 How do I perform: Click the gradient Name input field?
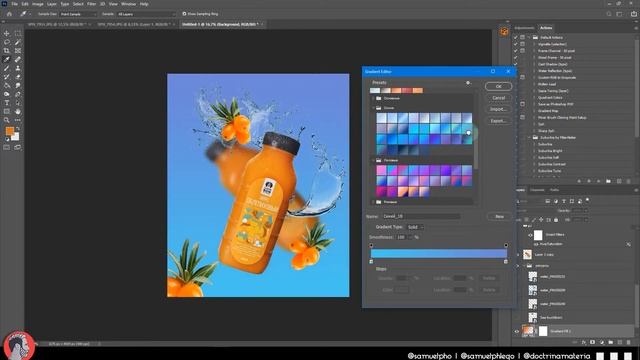421,216
